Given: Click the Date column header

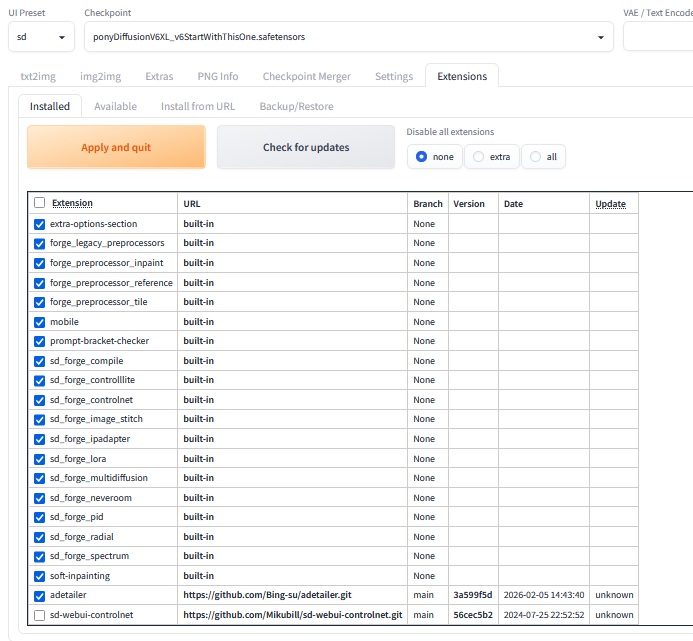Looking at the screenshot, I should pyautogui.click(x=513, y=204).
